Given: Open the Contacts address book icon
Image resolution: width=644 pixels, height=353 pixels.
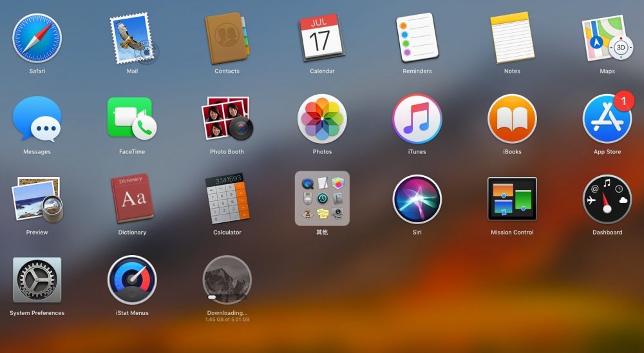Looking at the screenshot, I should click(x=227, y=38).
